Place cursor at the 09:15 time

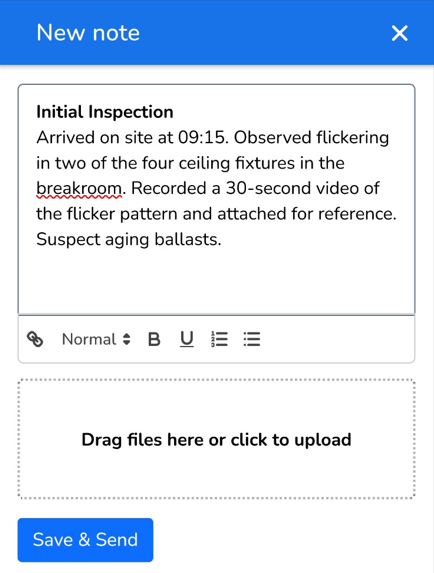point(200,137)
